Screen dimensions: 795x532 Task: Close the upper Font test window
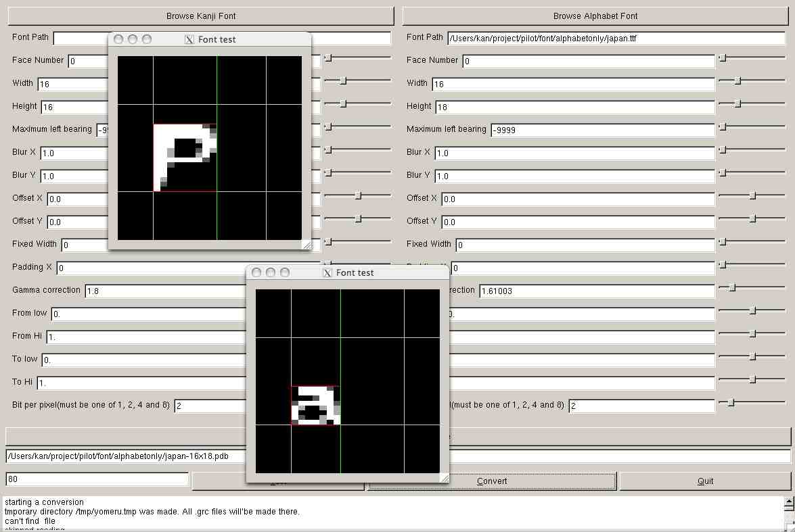(x=118, y=40)
